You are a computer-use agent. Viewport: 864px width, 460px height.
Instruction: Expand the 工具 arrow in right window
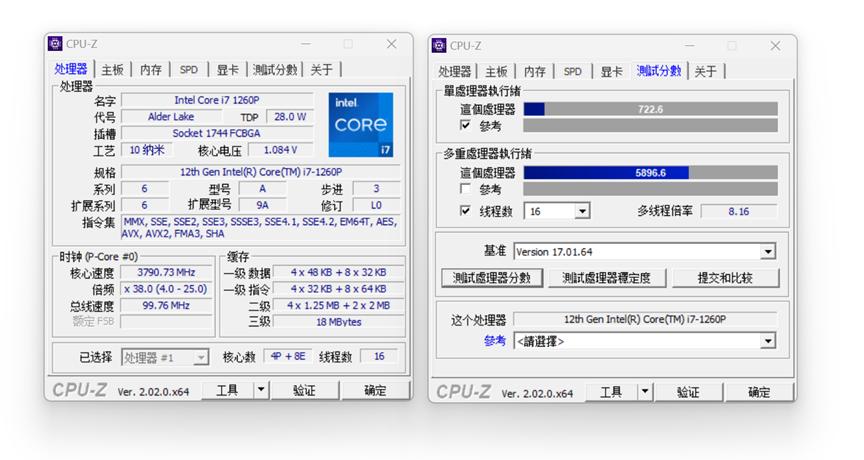click(x=645, y=392)
